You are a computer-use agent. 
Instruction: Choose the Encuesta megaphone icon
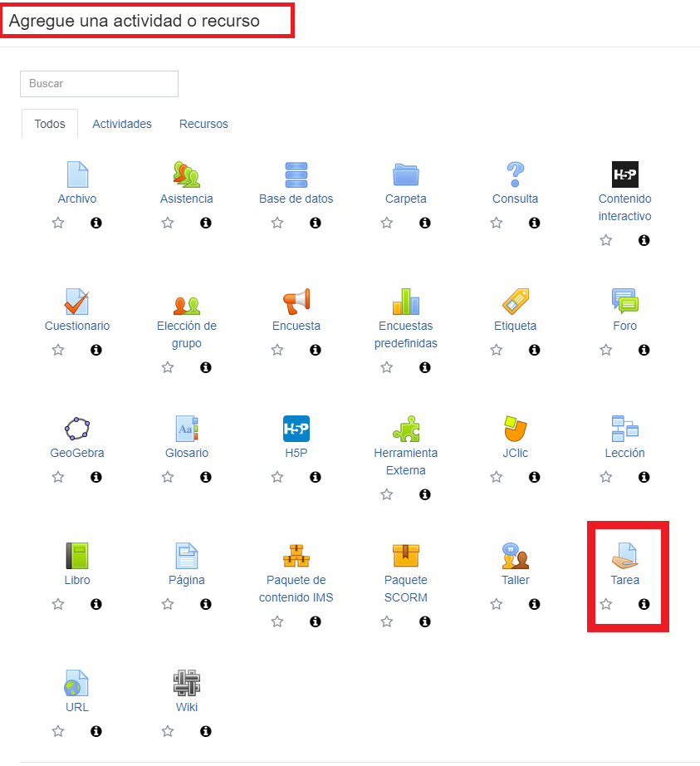click(296, 302)
